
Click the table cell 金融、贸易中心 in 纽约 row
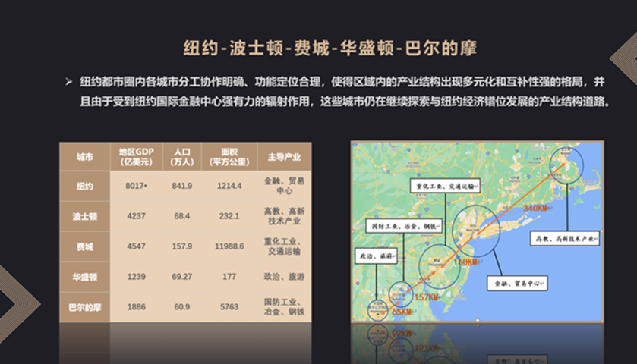[x=285, y=186]
